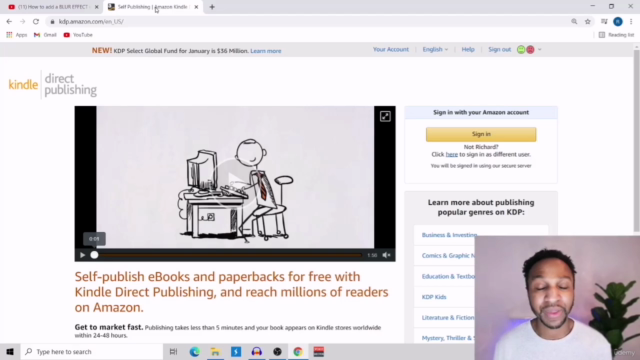Click 'here' to sign in as different user
This screenshot has width=640, height=360.
click(451, 155)
